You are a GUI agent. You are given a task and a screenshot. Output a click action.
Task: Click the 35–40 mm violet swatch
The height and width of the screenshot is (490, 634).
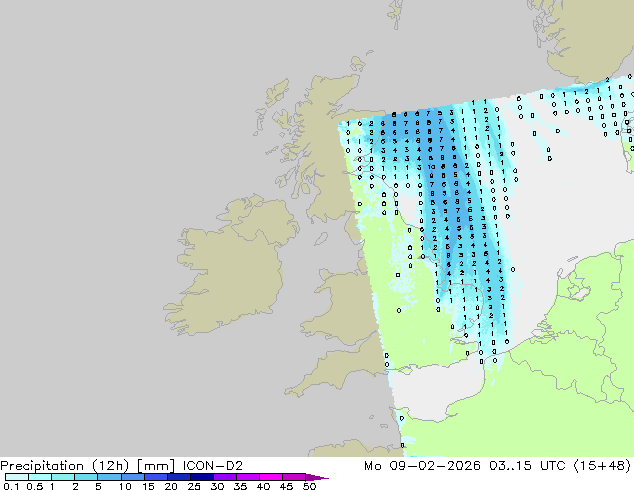(247, 477)
